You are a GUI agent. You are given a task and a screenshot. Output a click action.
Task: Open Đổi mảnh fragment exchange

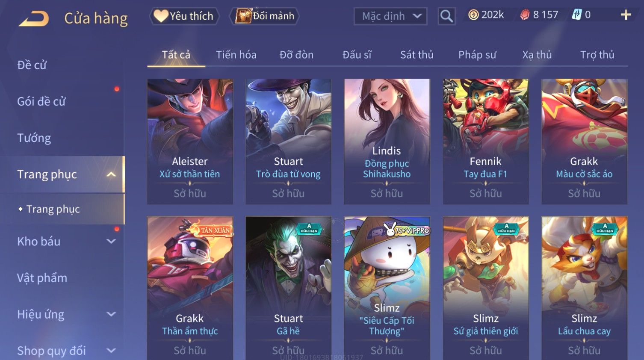click(265, 16)
